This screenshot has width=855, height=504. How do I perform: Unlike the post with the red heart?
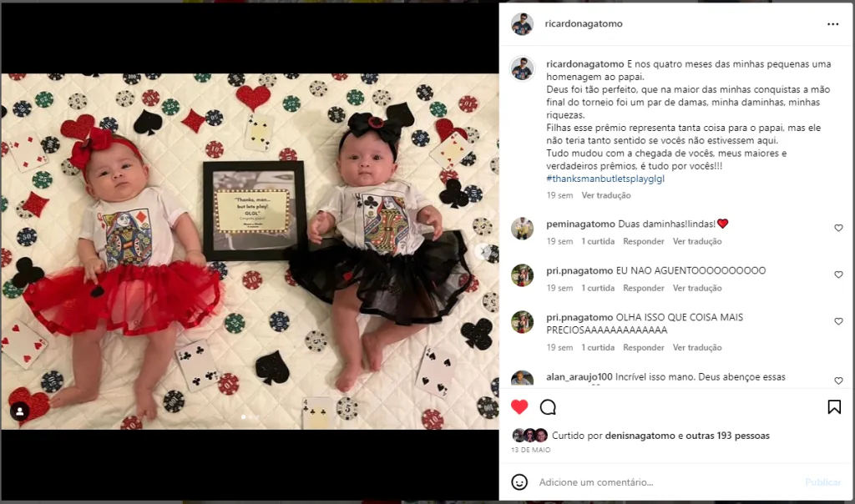click(519, 407)
